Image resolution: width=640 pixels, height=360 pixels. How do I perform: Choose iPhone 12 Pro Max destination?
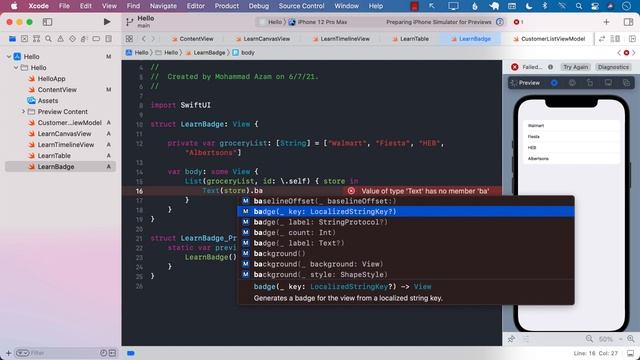pos(318,22)
